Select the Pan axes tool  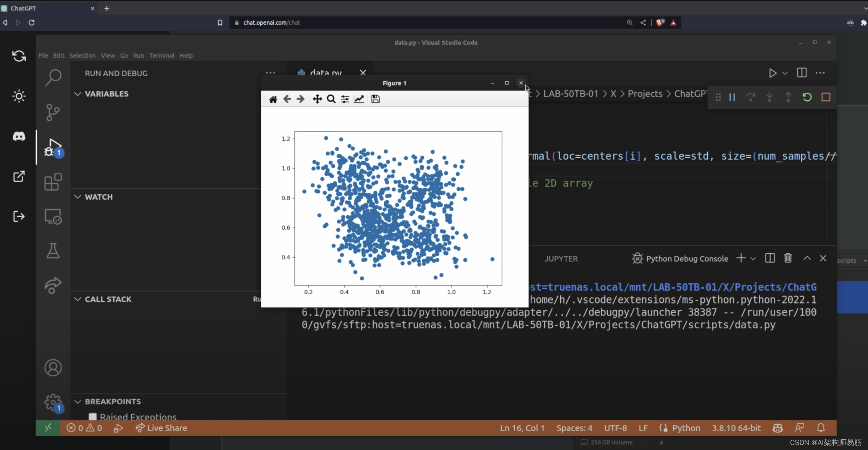point(317,99)
